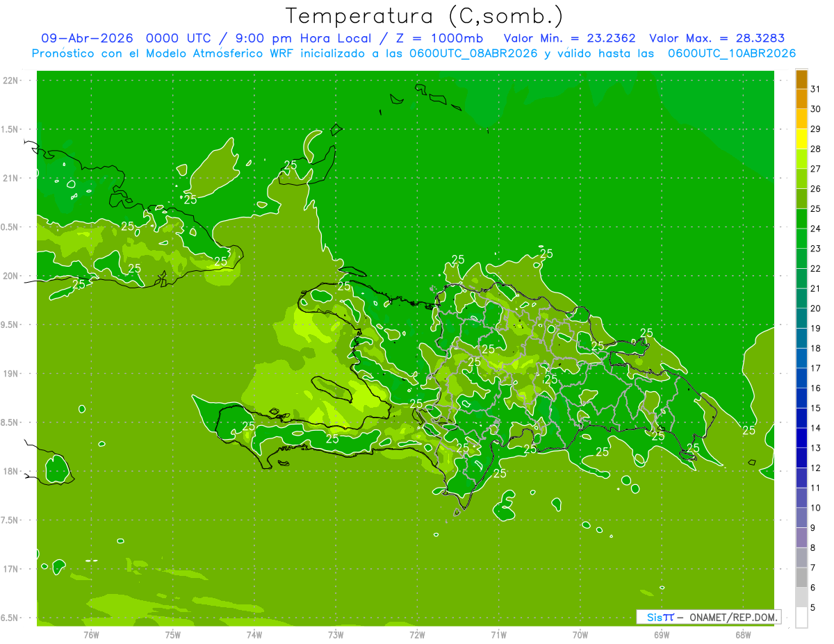834x644 pixels.
Task: Click the teal legend swatch between 19 and 20
Action: coord(801,319)
